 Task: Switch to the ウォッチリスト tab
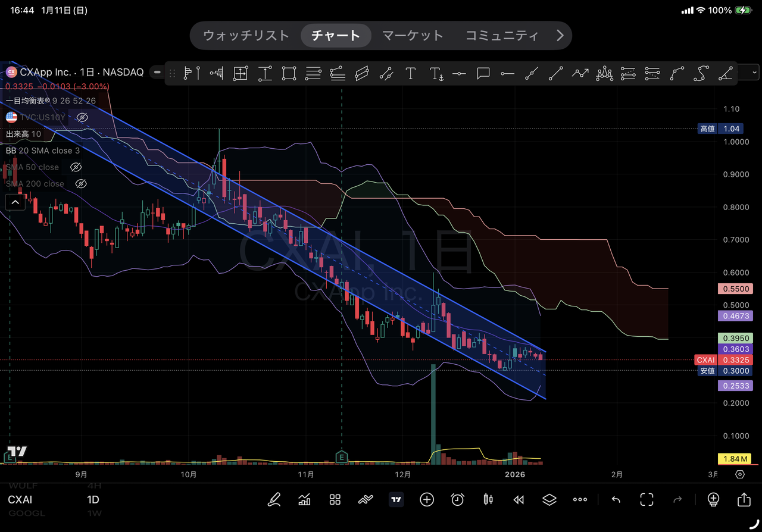pos(246,36)
